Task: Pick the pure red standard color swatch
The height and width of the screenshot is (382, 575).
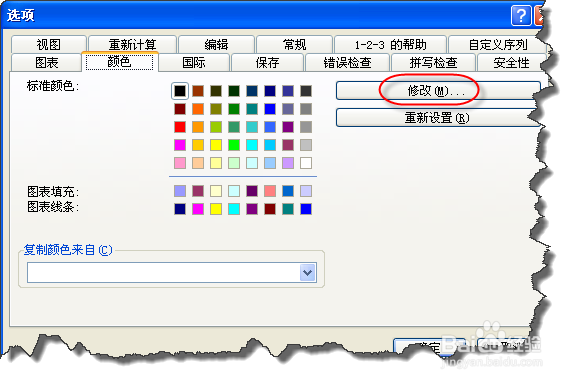Action: coord(180,127)
